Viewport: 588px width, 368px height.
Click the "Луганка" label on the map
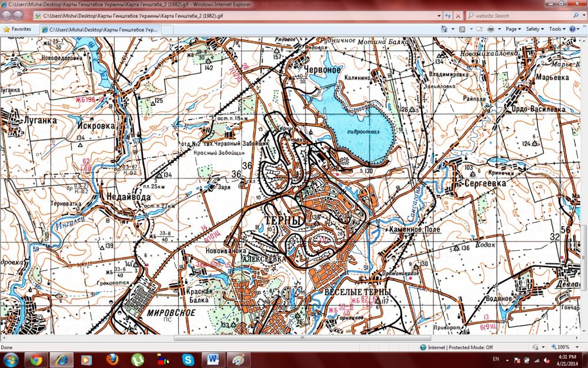40,121
